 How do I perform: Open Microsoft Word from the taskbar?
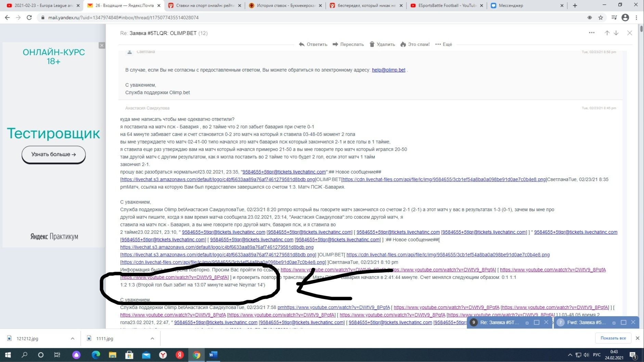(x=213, y=355)
